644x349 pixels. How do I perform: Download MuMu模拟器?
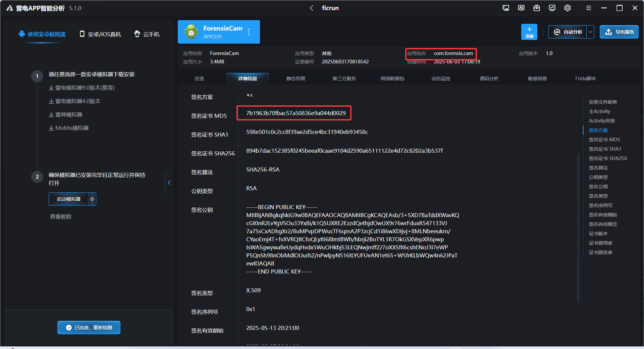point(68,128)
